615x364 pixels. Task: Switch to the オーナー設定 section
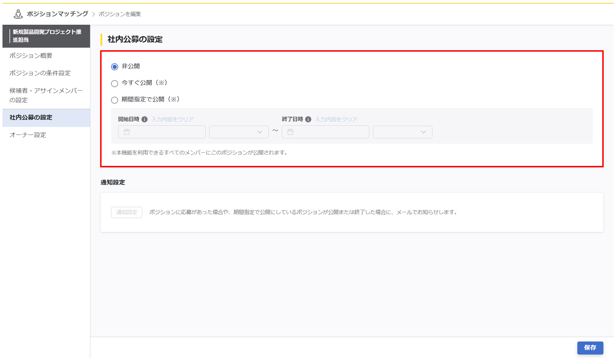(x=27, y=135)
